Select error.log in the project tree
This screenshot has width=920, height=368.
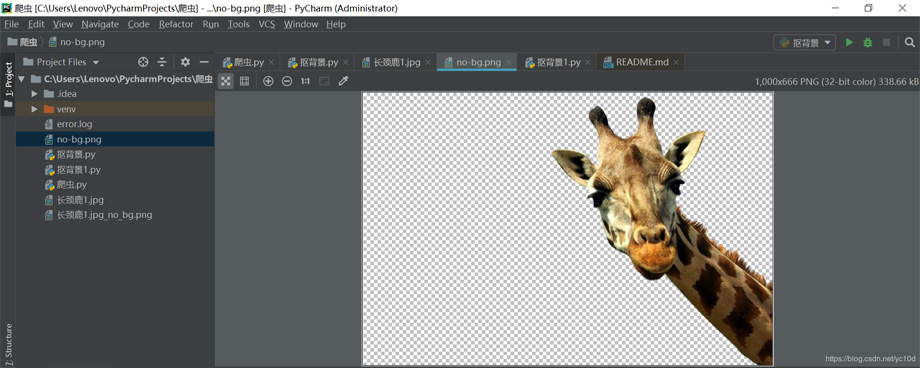click(x=74, y=124)
